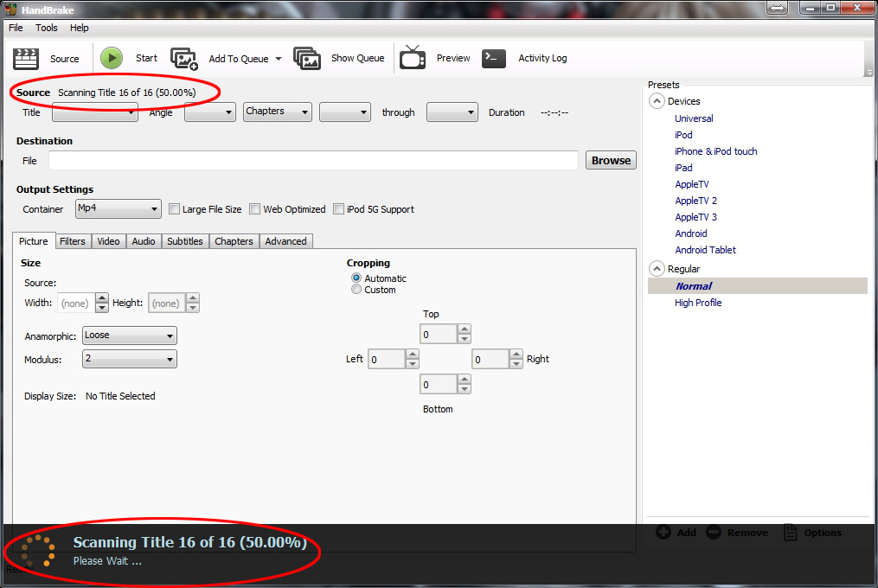Select the AppleTV 2 preset
This screenshot has height=588, width=878.
point(696,201)
